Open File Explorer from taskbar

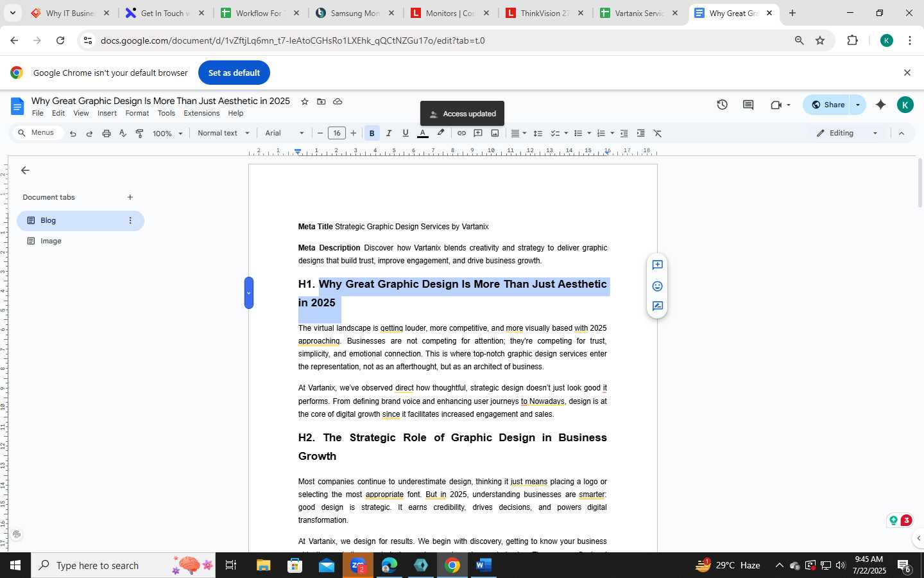tap(263, 565)
